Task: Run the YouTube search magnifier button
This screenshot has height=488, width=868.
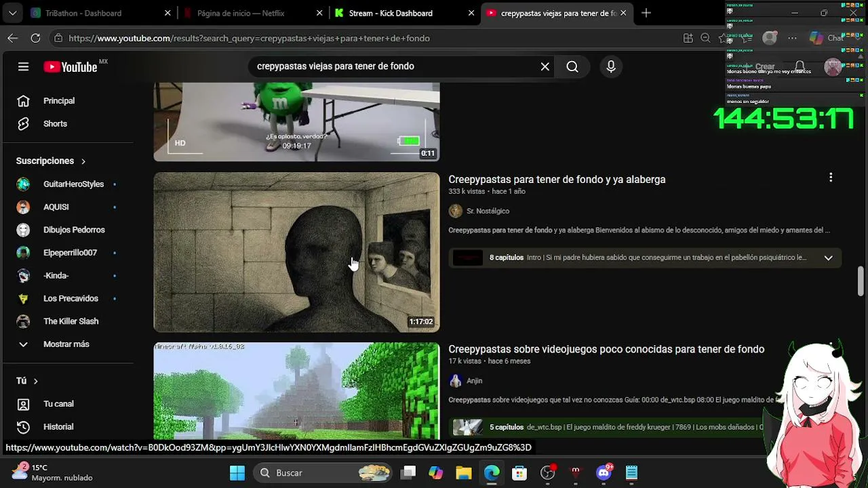Action: 572,66
